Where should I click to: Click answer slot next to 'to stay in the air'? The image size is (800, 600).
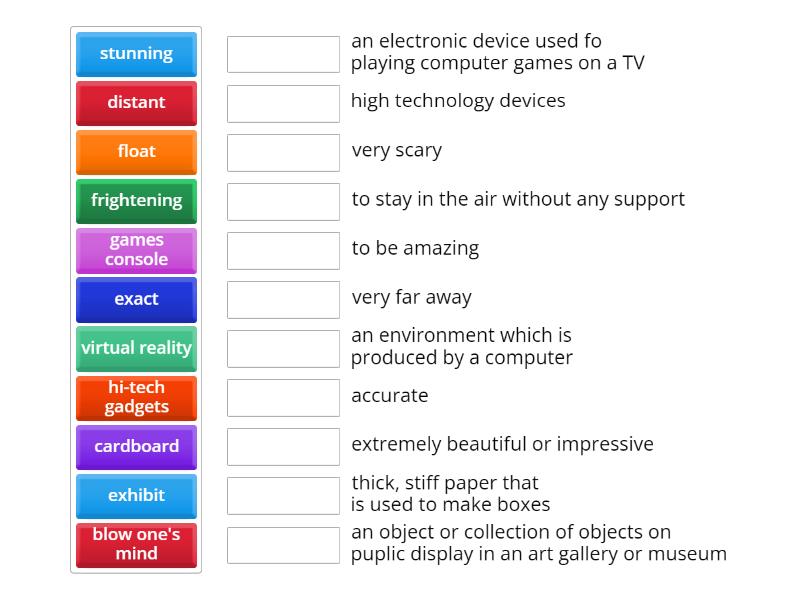283,201
